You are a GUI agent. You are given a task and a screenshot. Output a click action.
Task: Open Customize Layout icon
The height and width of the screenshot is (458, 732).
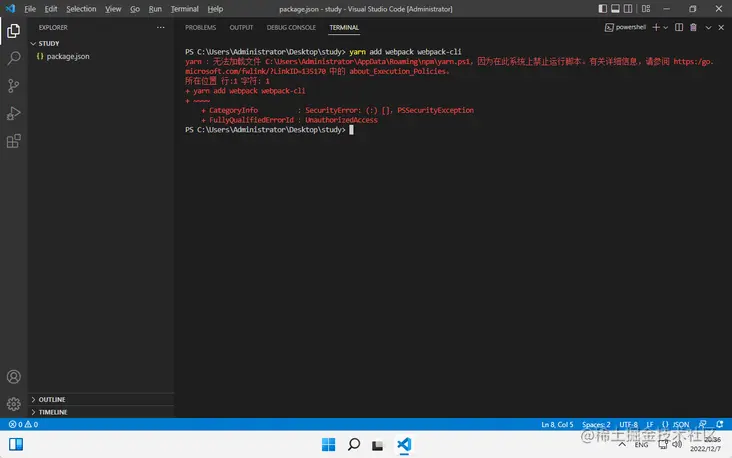pos(646,8)
